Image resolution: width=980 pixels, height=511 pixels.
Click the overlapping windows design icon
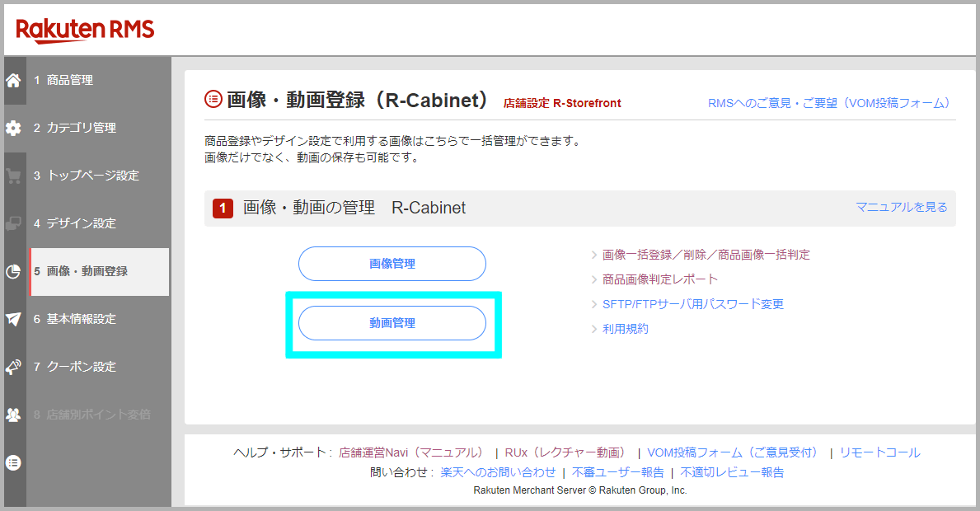pyautogui.click(x=13, y=223)
